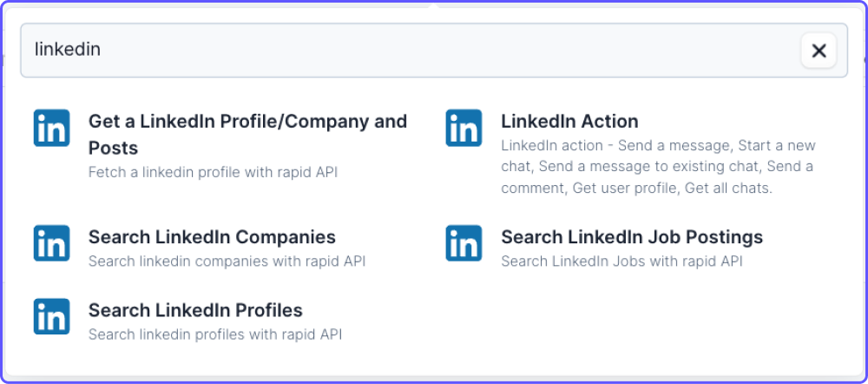Clear the search with the X button

tap(819, 50)
